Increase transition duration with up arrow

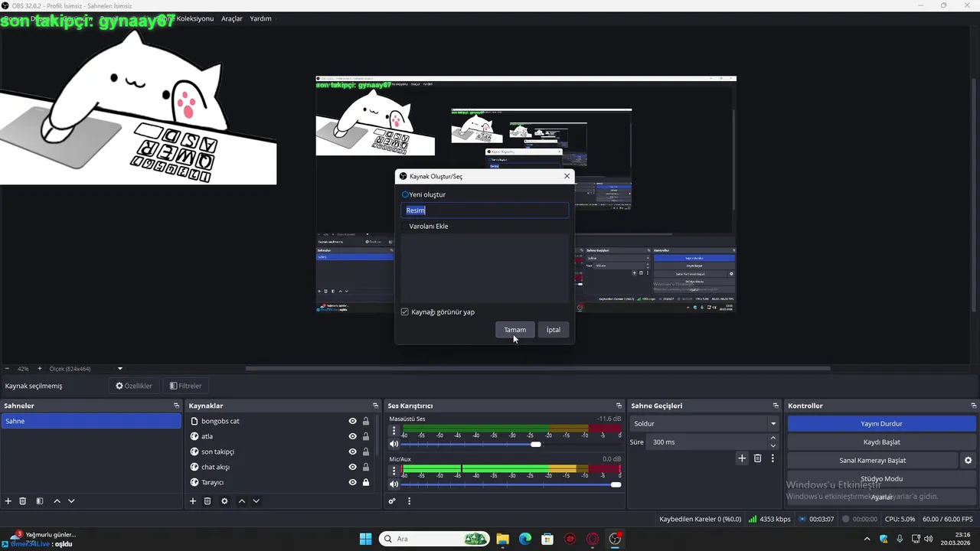pos(773,439)
